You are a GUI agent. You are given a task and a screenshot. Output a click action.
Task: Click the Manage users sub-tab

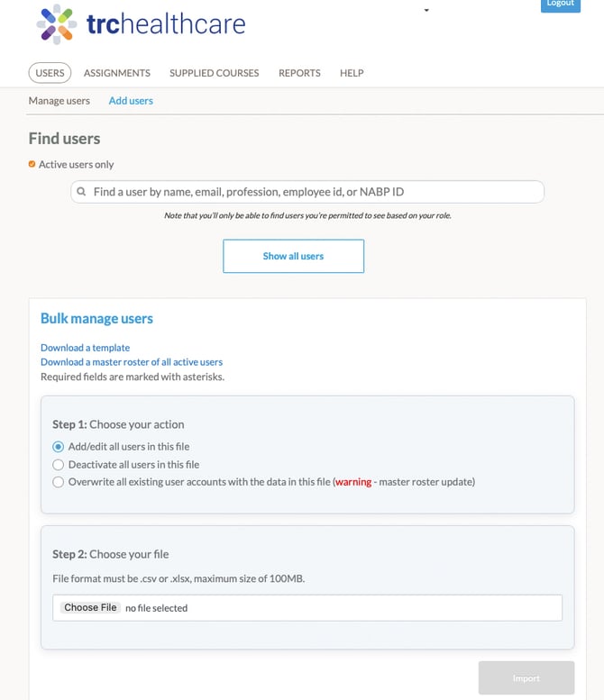[x=59, y=101]
